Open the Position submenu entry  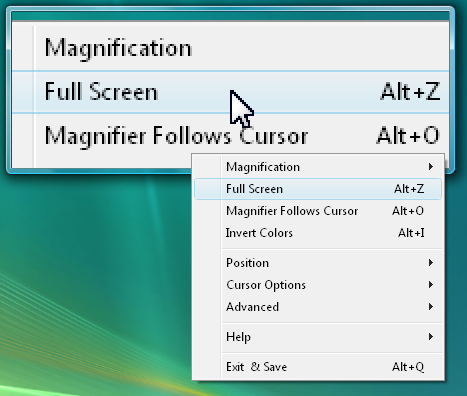point(318,263)
